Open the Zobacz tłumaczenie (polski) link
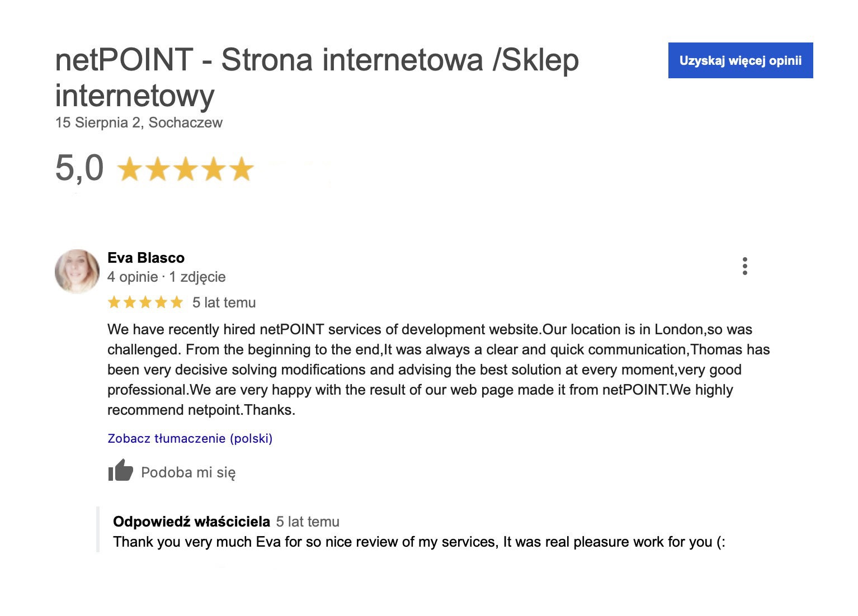Viewport: 858px width, 616px height. tap(190, 438)
